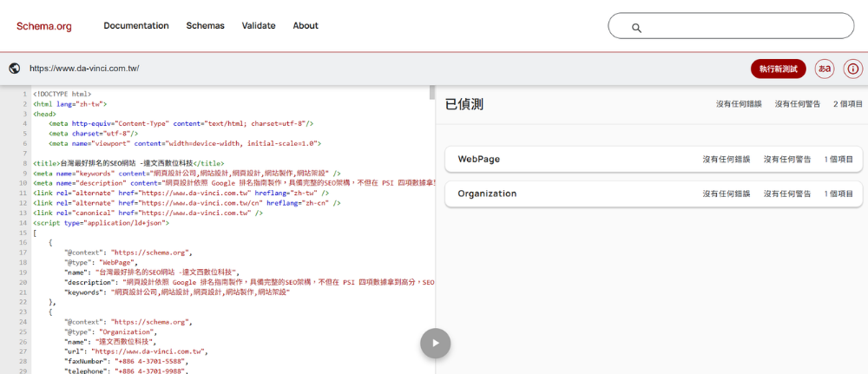
Task: Click the 已偵測 heading
Action: coord(464,104)
